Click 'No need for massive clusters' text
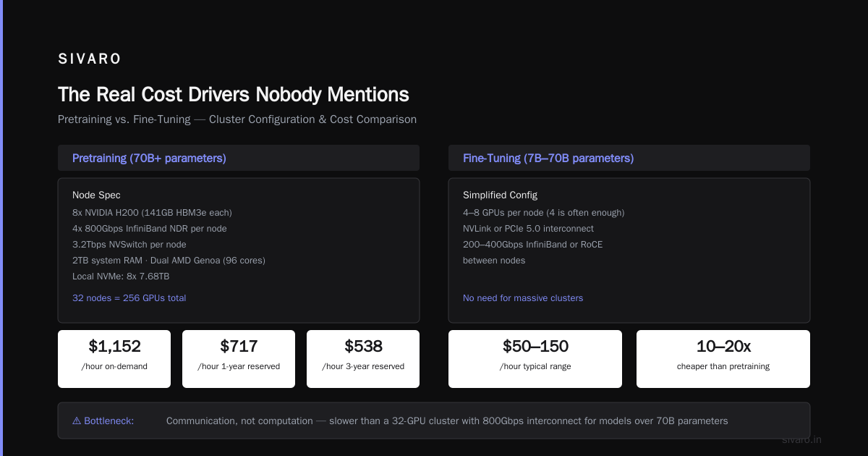The image size is (868, 456). (x=523, y=298)
